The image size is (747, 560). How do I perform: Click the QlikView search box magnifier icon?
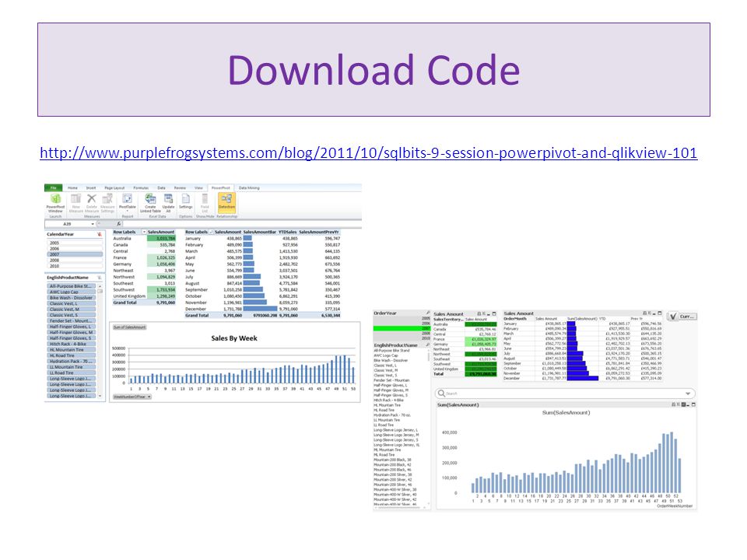[x=441, y=394]
